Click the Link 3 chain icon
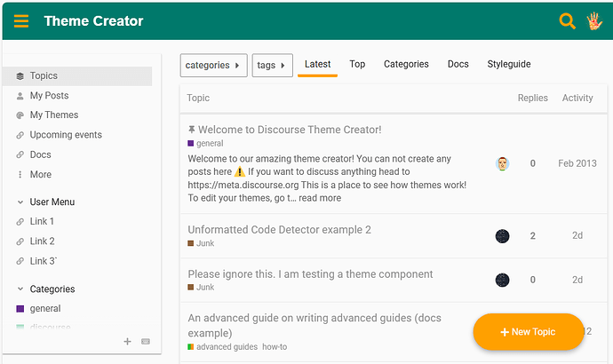This screenshot has width=613, height=364. 20,261
